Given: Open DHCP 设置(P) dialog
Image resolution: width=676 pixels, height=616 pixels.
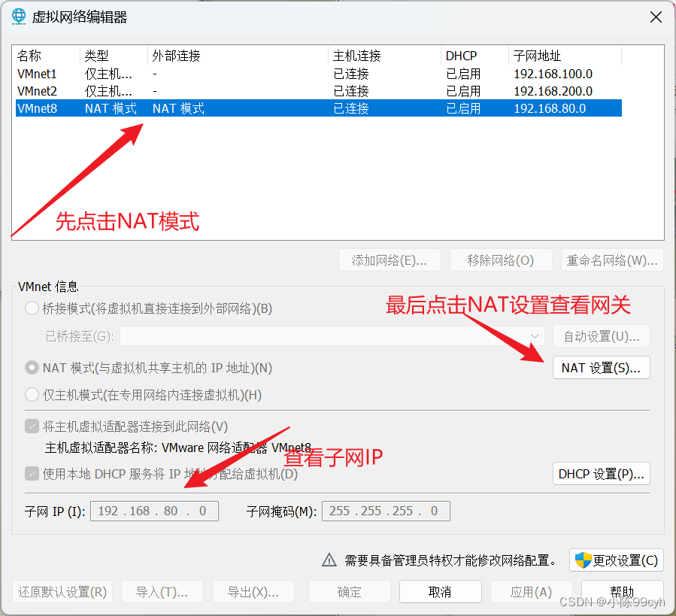Looking at the screenshot, I should (601, 474).
